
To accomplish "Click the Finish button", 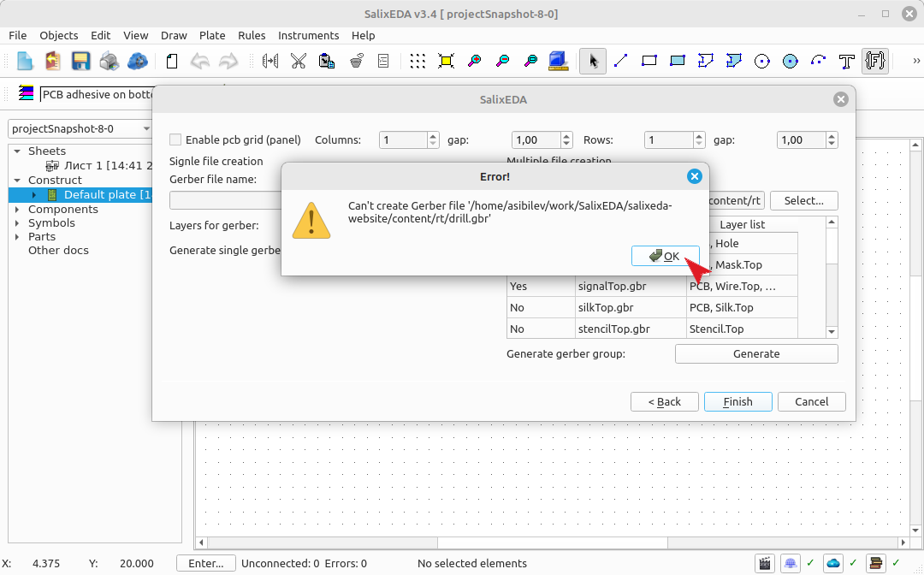I will 737,402.
